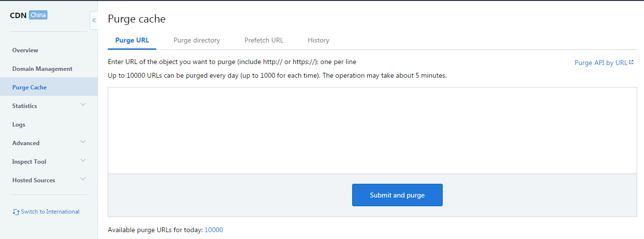The width and height of the screenshot is (644, 239).
Task: Expand the Inspect Tool menu
Action: 48,162
